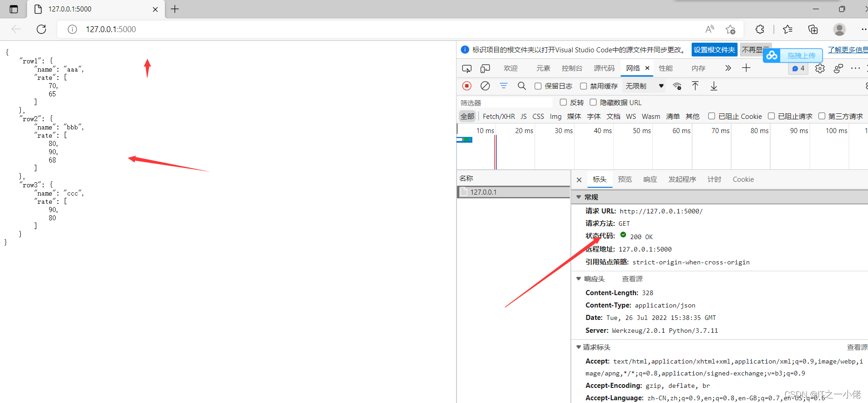Click the record network log icon
The width and height of the screenshot is (868, 403).
467,86
